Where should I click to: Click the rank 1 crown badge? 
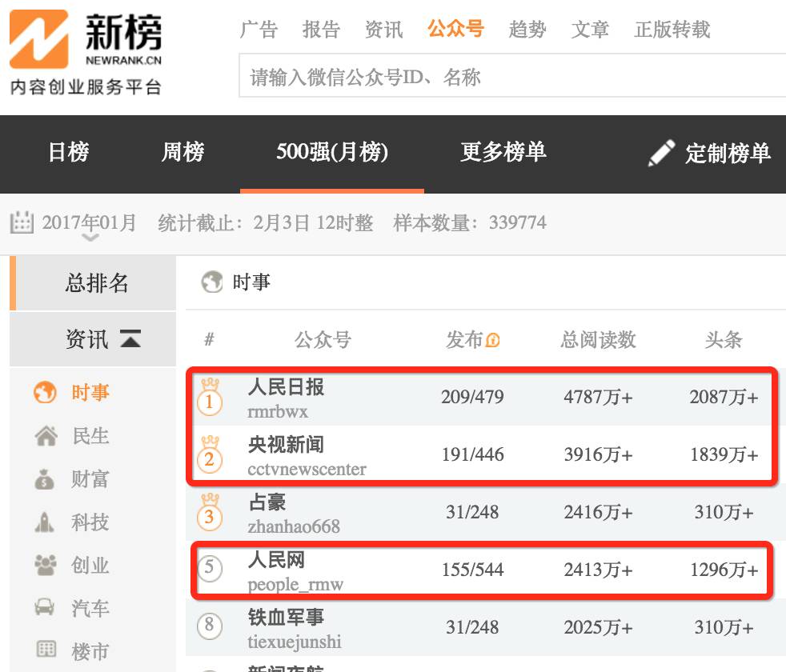(x=210, y=398)
